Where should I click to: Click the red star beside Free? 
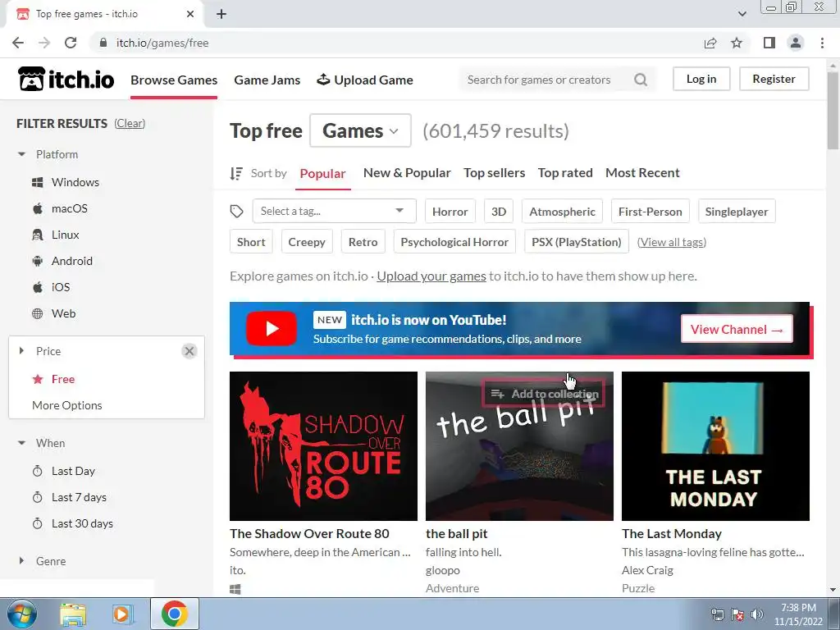[x=38, y=379]
